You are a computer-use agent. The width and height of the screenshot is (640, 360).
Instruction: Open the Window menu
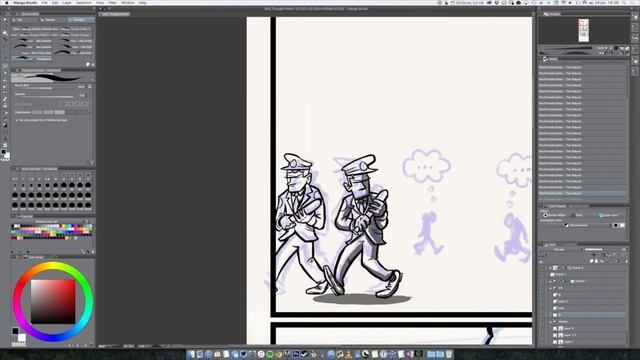click(x=128, y=3)
